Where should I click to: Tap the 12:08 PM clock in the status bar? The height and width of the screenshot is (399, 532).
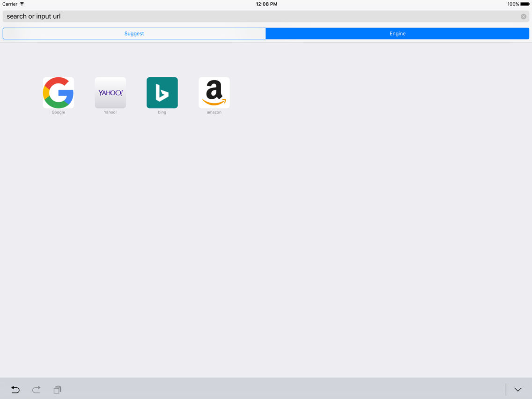[x=266, y=4]
